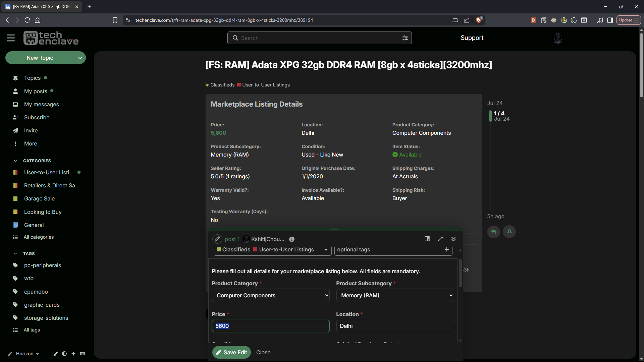This screenshot has width=644, height=362.
Task: Open the User-to-User Listings breadcrumb link
Action: click(x=263, y=85)
